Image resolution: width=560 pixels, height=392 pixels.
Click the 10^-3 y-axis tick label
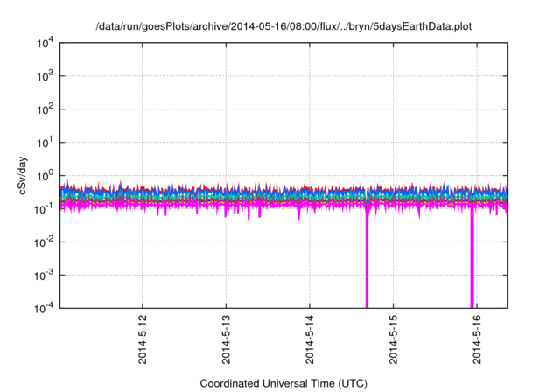click(x=44, y=276)
